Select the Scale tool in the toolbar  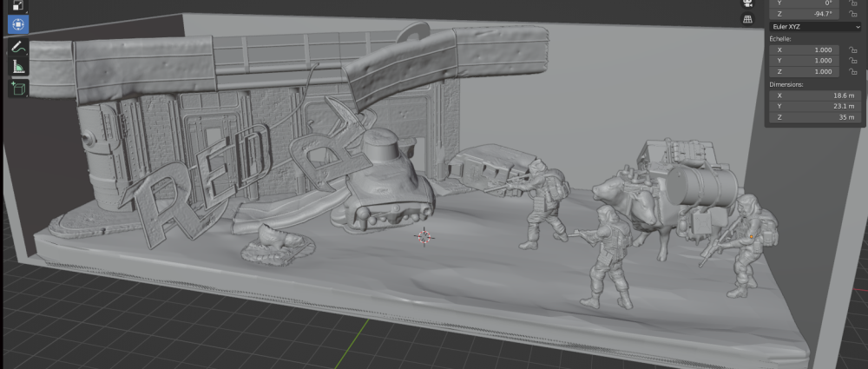[x=18, y=5]
